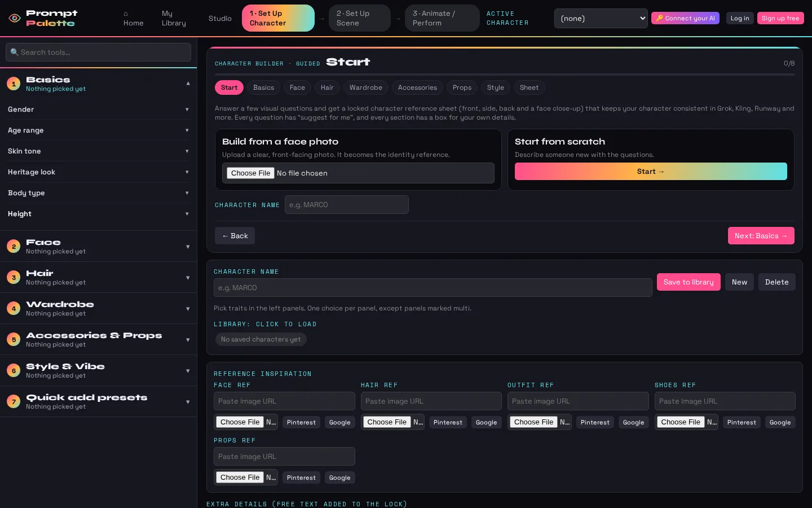The width and height of the screenshot is (812, 508).
Task: Open My Library in the top navigation
Action: click(x=174, y=18)
